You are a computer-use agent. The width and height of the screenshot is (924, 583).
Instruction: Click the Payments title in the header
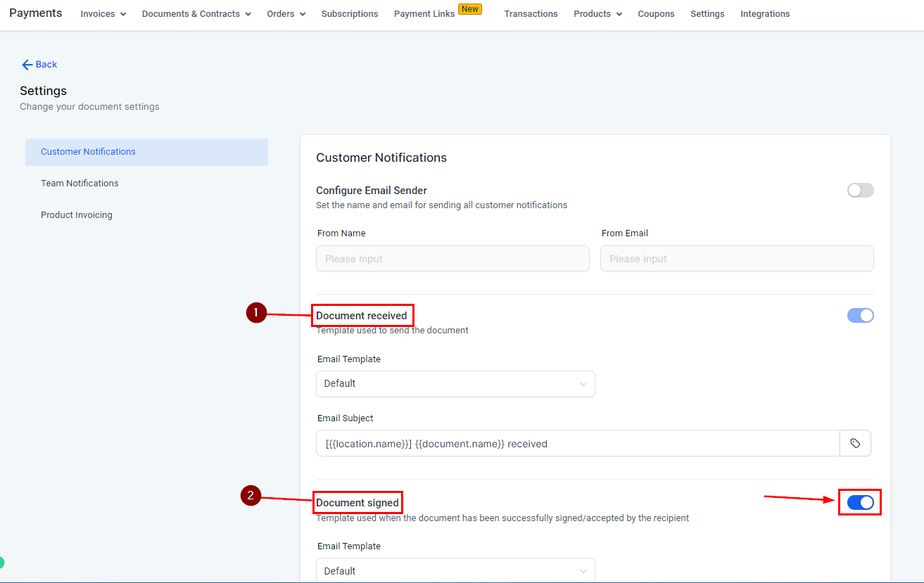(x=36, y=13)
